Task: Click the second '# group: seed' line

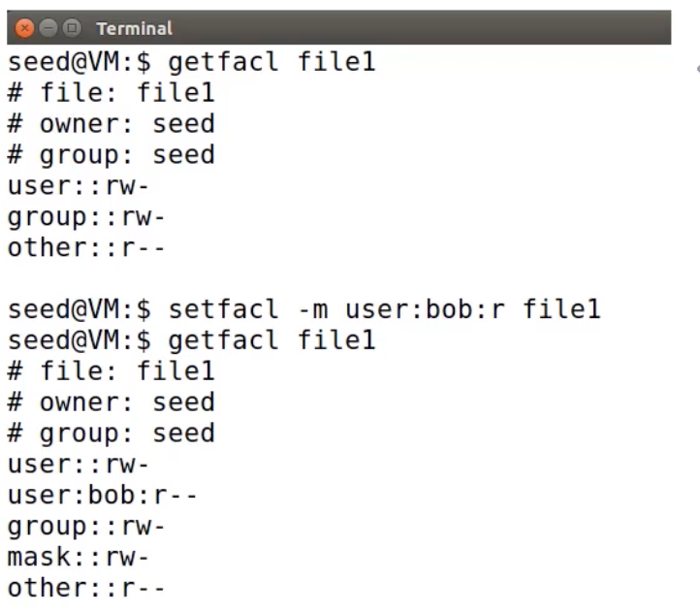Action: [111, 434]
